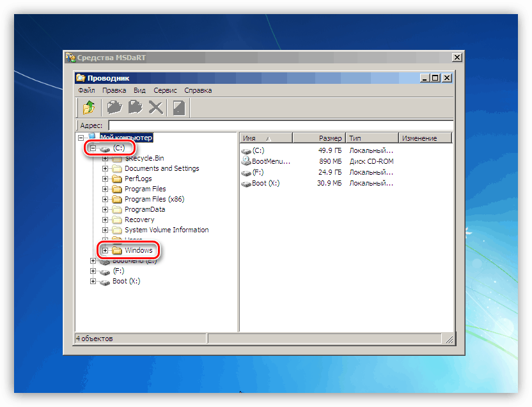
Task: Open the Сервис menu
Action: pos(165,90)
